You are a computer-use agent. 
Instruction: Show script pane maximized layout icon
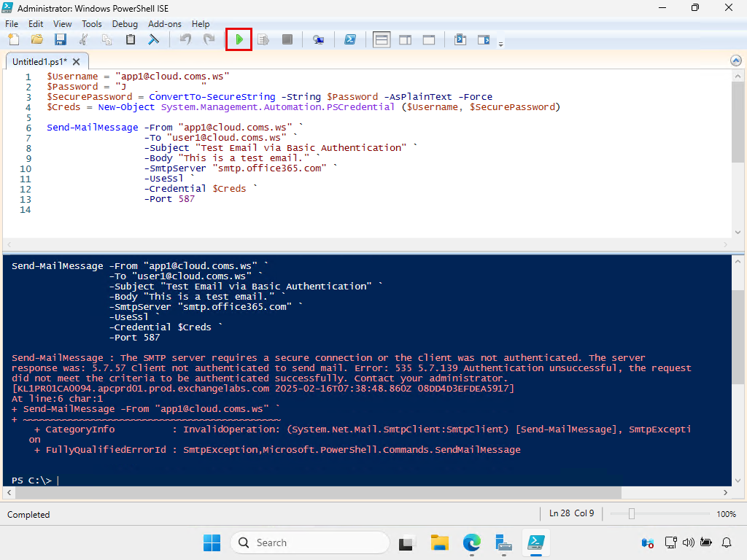pyautogui.click(x=429, y=39)
